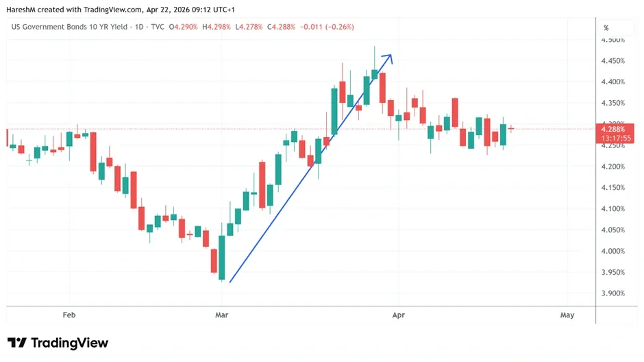
Task: Click the TVC source label in legend
Action: 158,27
